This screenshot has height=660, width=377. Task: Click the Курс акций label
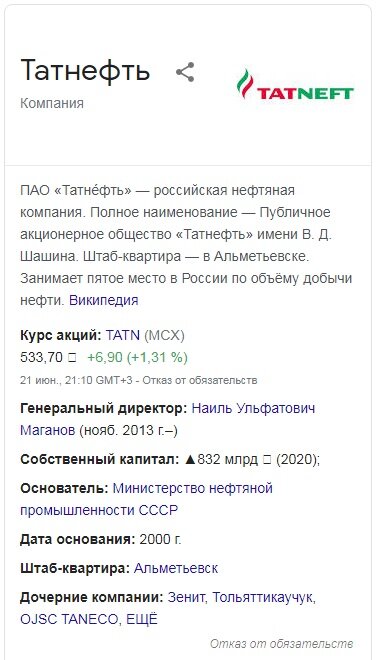tap(61, 335)
